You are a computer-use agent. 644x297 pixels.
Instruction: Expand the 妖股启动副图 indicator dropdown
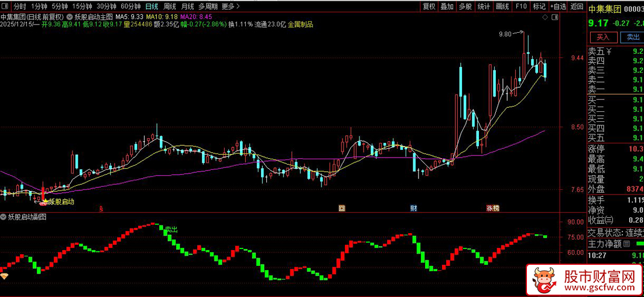tap(4, 217)
